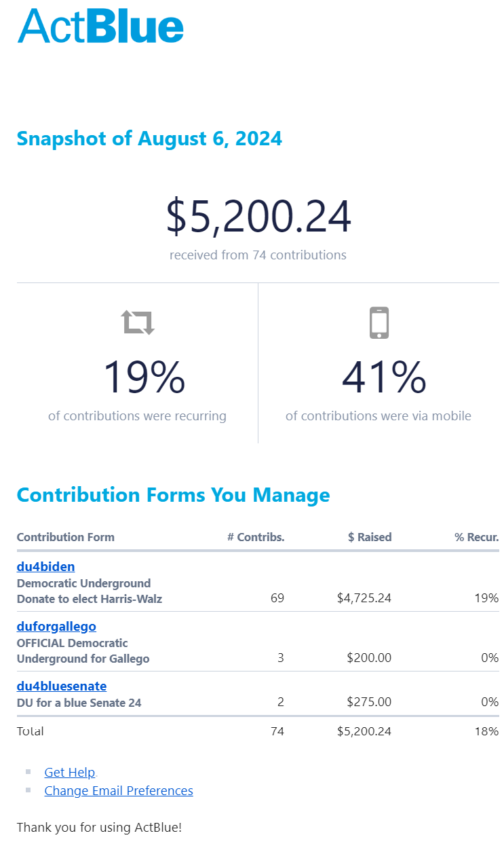Click the mobile phone icon
This screenshot has width=504, height=846.
379,323
